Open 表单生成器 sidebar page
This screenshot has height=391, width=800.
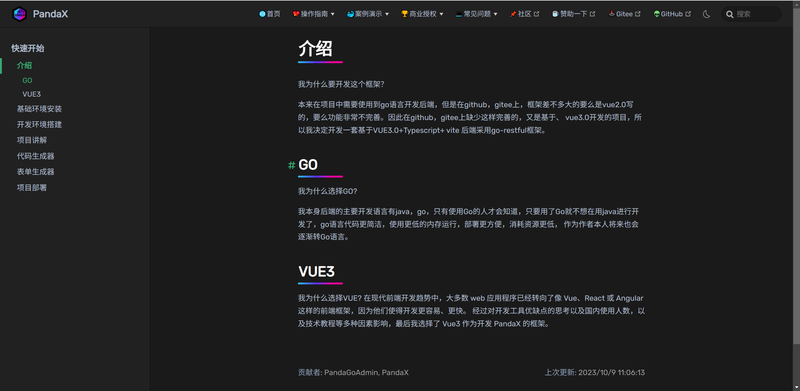[x=35, y=172]
